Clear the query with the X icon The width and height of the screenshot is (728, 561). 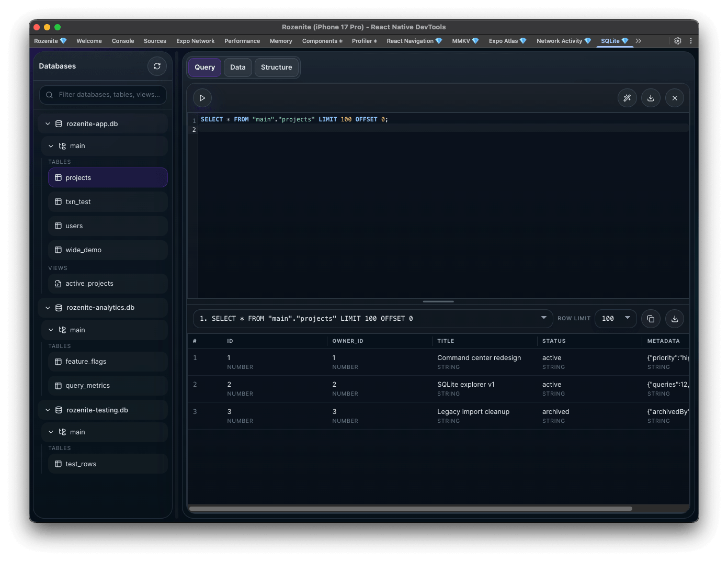click(x=675, y=98)
